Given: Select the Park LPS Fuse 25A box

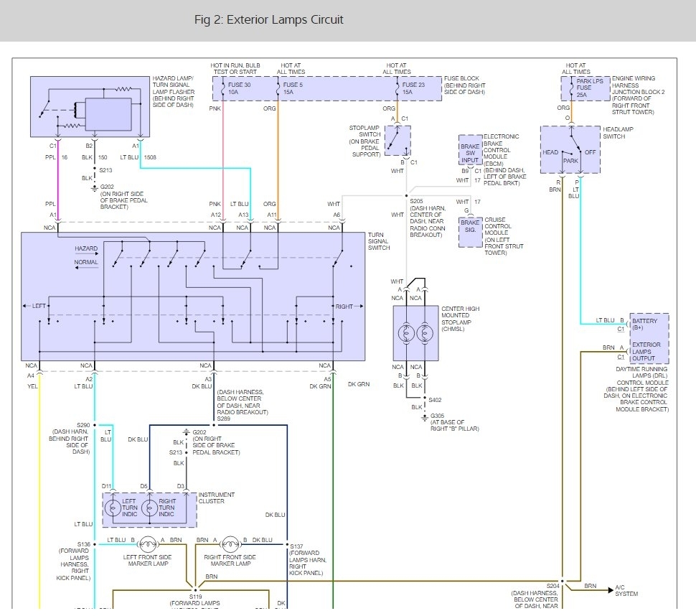Looking at the screenshot, I should click(585, 89).
